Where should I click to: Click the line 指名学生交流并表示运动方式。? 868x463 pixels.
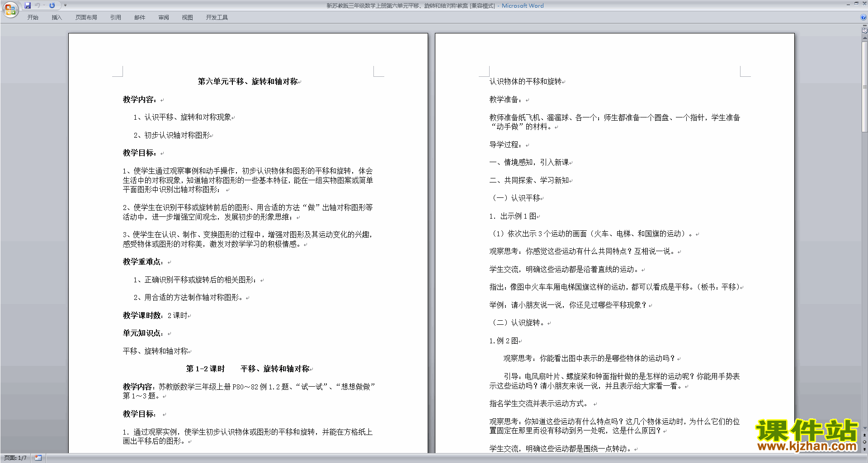point(539,403)
